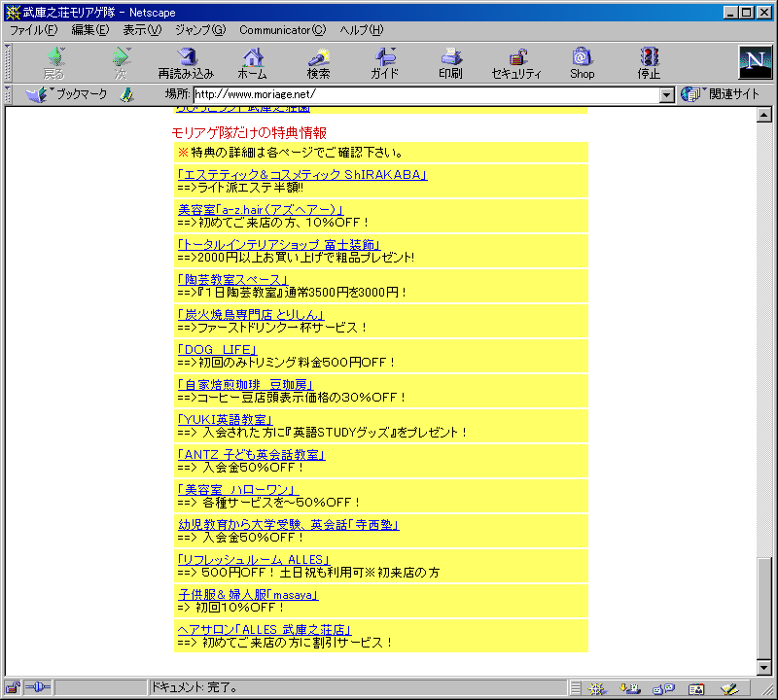Click the モリアゲ隊だけの特典情報 heading
This screenshot has height=700, width=778.
point(249,132)
